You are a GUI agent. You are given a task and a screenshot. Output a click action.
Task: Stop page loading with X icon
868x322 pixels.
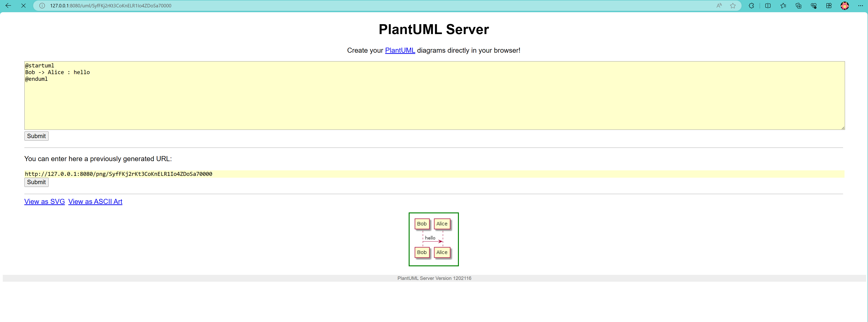(23, 6)
